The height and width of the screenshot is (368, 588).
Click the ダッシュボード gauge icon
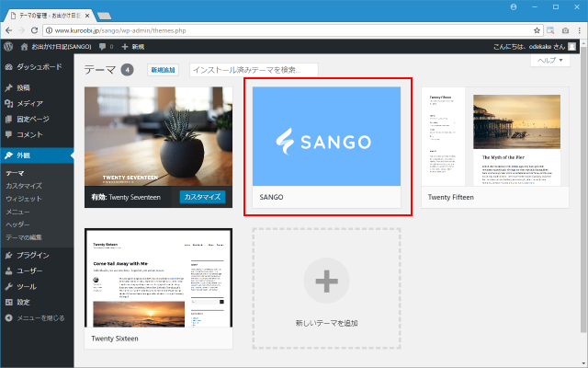coord(8,67)
